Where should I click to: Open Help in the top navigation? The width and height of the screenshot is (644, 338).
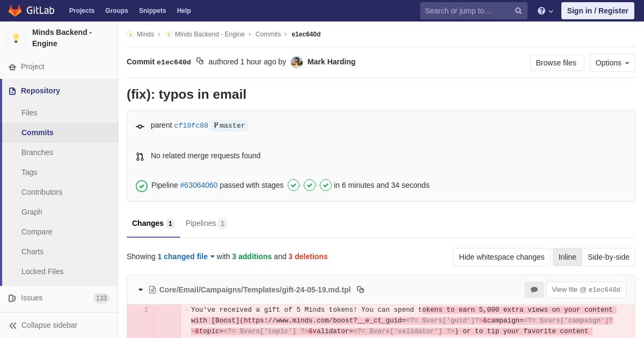[x=184, y=11]
